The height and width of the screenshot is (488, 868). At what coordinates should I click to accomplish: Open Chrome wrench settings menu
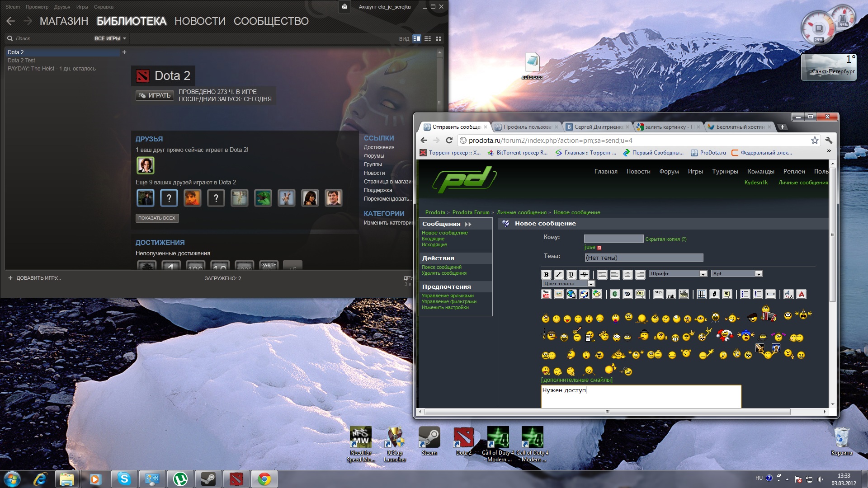(x=829, y=141)
